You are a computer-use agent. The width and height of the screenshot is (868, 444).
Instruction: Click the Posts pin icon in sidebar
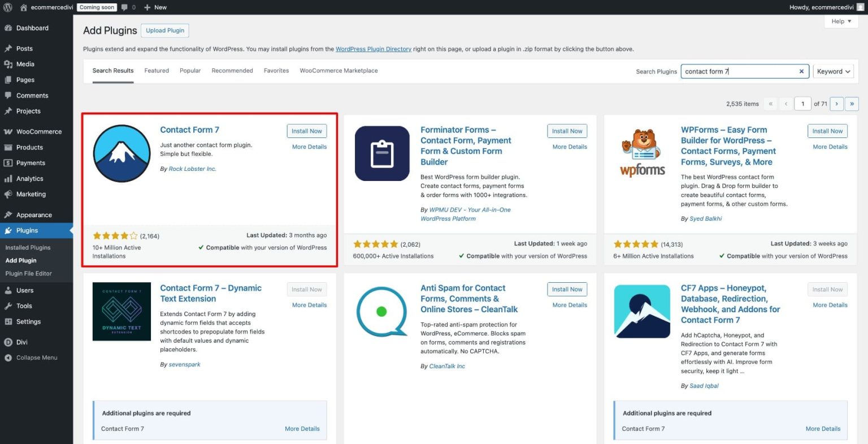pos(8,49)
